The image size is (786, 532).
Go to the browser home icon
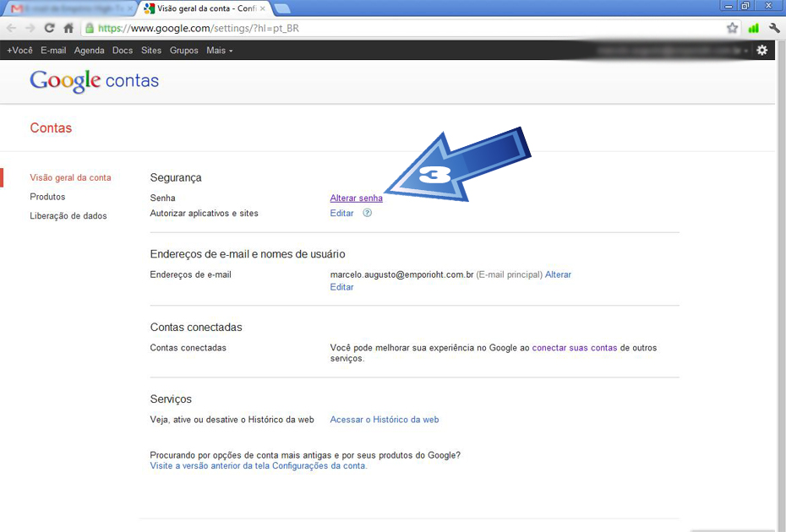coord(68,28)
